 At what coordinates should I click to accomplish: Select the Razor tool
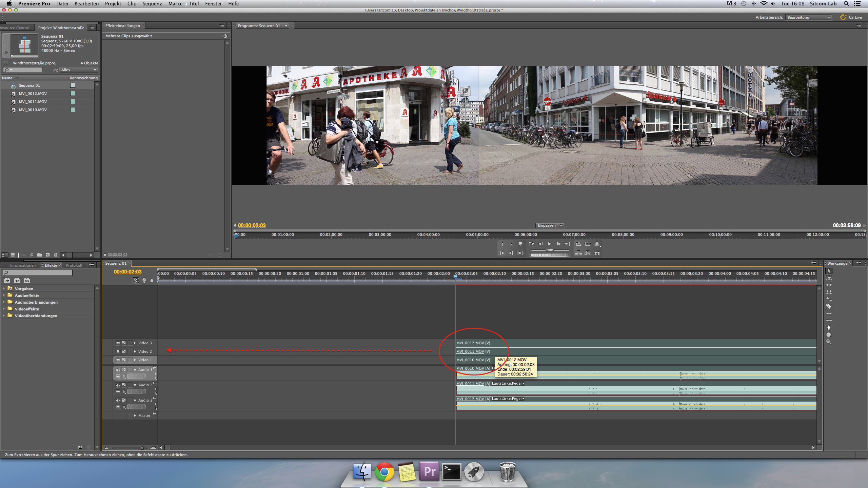tap(829, 306)
